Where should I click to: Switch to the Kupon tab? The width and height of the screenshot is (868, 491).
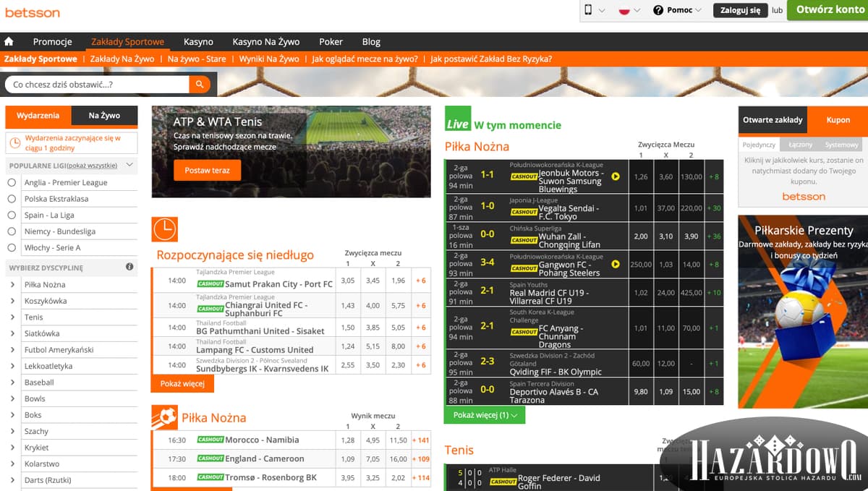[x=838, y=119]
